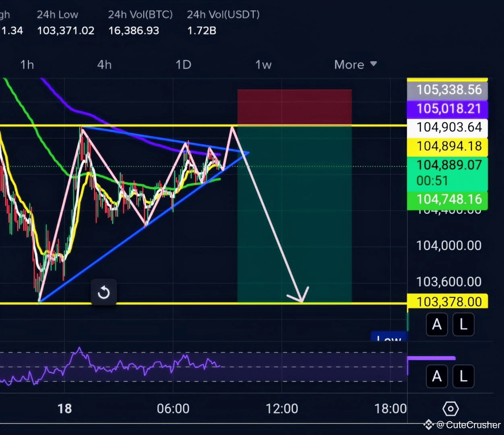This screenshot has width=504, height=435.
Task: Click the 18:00 time axis label
Action: 390,409
